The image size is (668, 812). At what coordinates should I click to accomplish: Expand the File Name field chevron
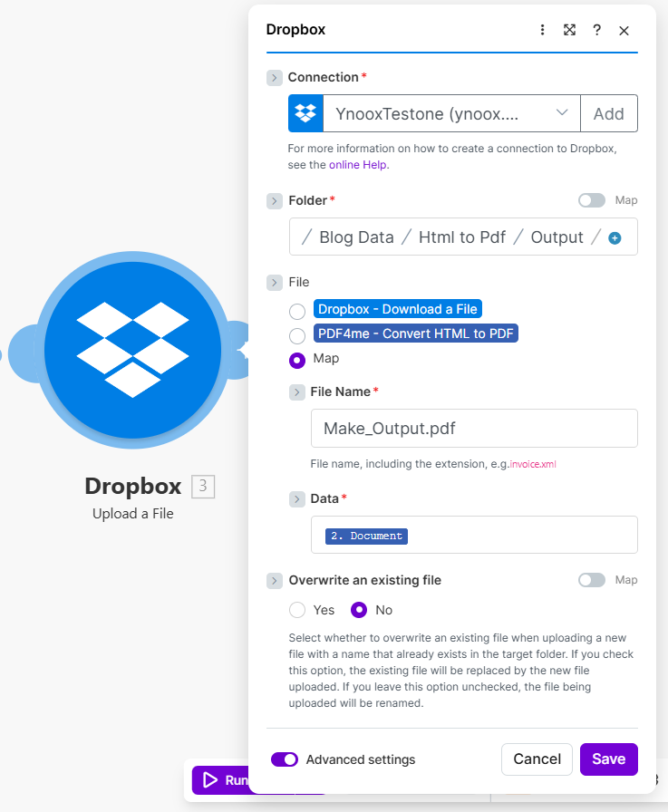296,392
